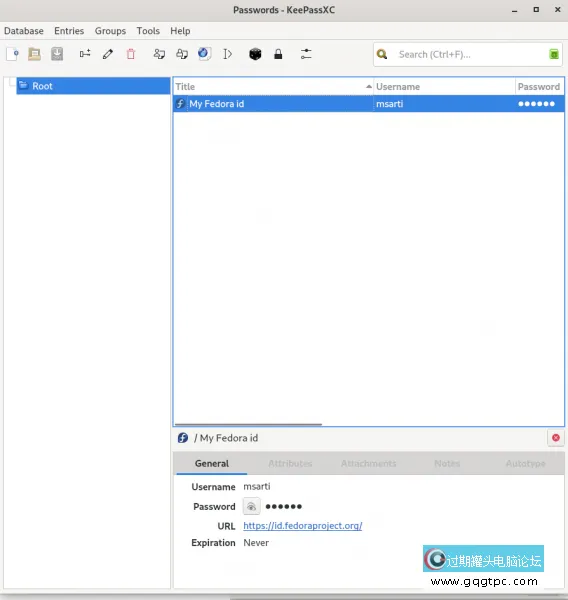Click the msarti username cell
This screenshot has height=600, width=568.
444,104
